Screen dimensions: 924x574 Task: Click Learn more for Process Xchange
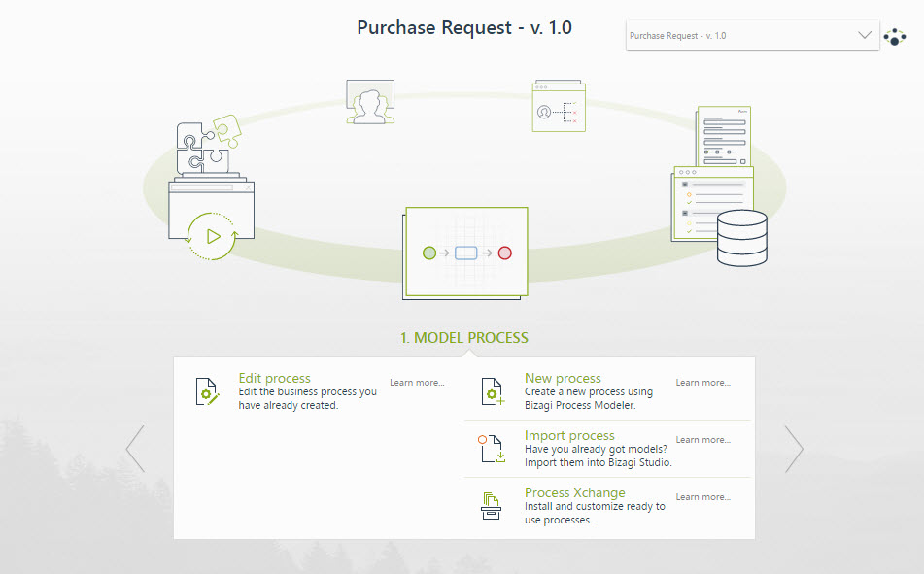coord(703,497)
